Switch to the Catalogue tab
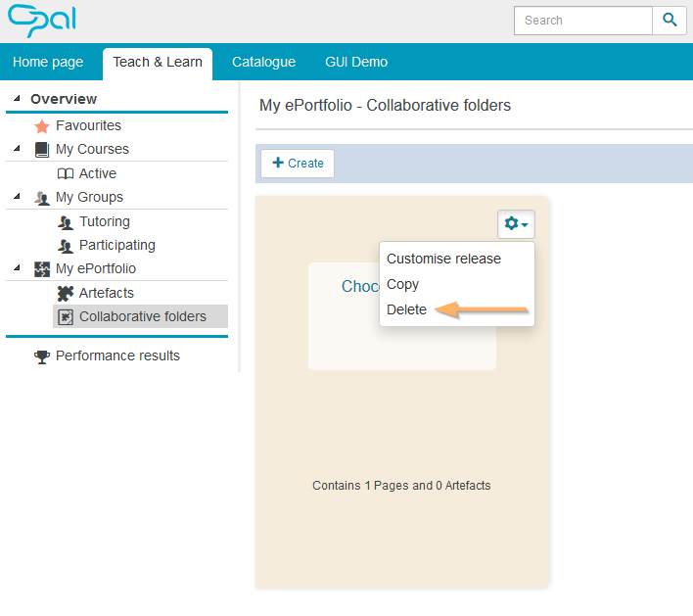Screen dimensions: 693x616 (x=263, y=62)
